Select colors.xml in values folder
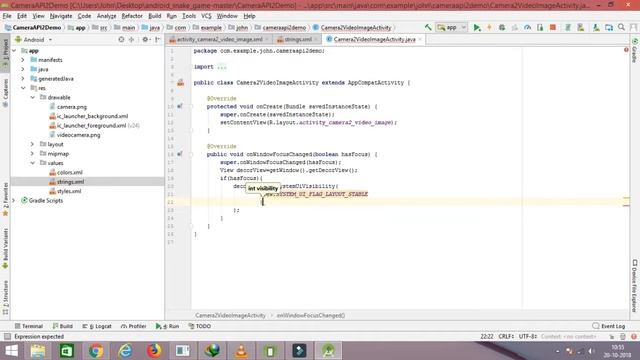640x360 pixels. [x=66, y=173]
